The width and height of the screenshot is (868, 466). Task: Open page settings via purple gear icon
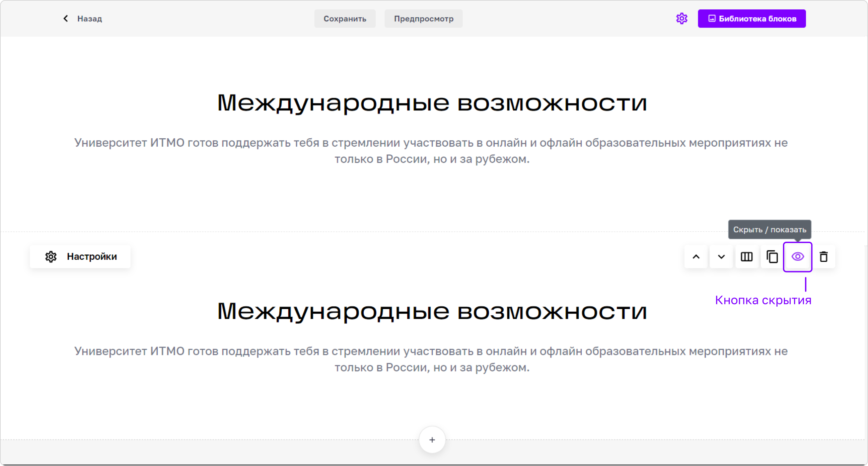681,18
